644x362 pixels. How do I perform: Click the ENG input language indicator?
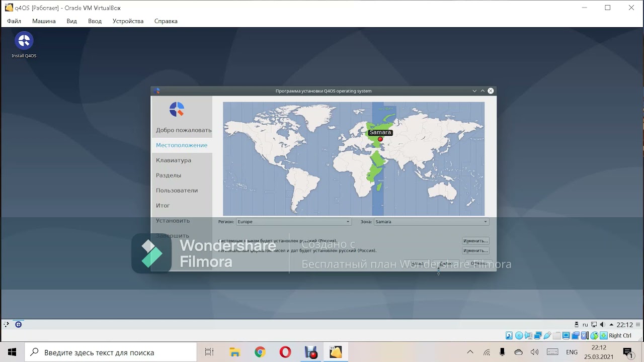tap(572, 352)
